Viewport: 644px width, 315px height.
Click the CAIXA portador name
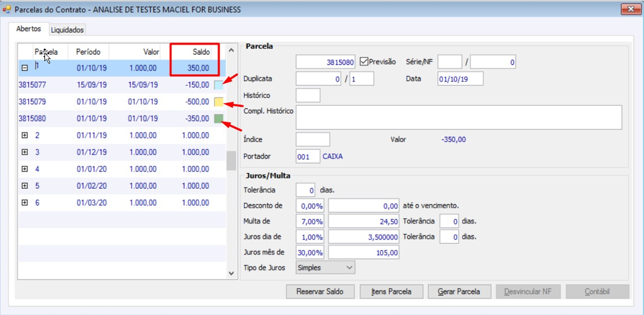[x=333, y=157]
